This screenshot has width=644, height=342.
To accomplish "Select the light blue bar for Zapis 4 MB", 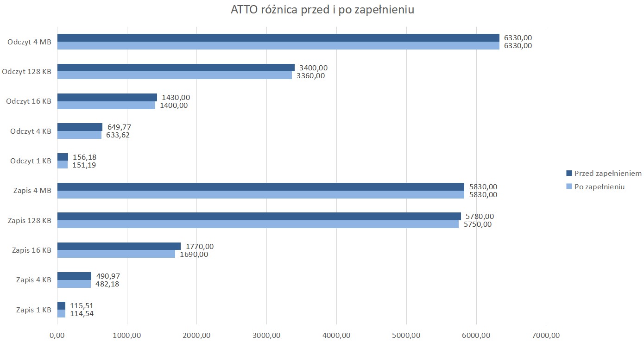I will (260, 195).
